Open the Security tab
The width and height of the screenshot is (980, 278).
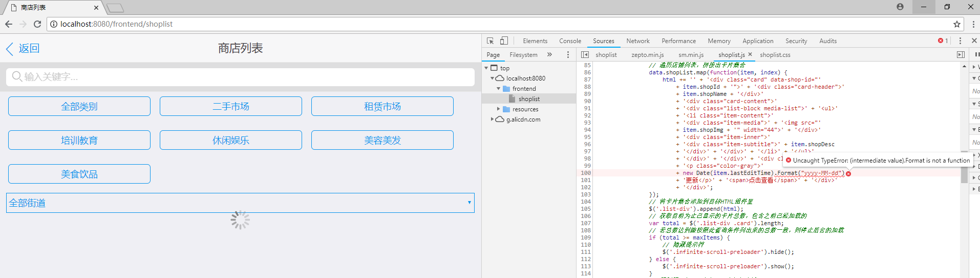point(796,41)
